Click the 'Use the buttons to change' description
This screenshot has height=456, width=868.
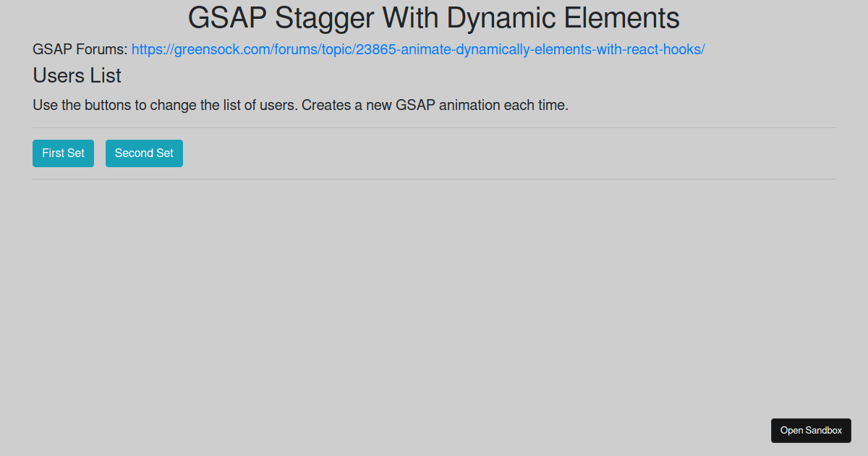pyautogui.click(x=301, y=105)
